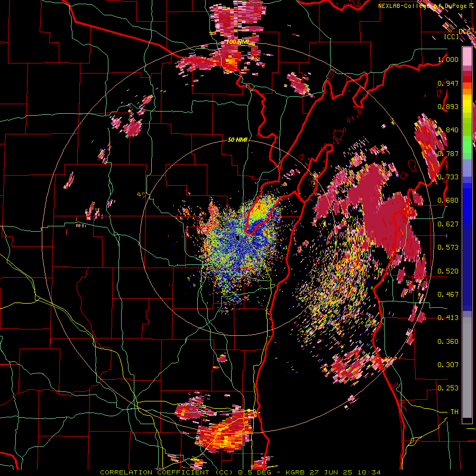Click the 0.360 color scale label
The width and height of the screenshot is (476, 476).
[x=448, y=342]
